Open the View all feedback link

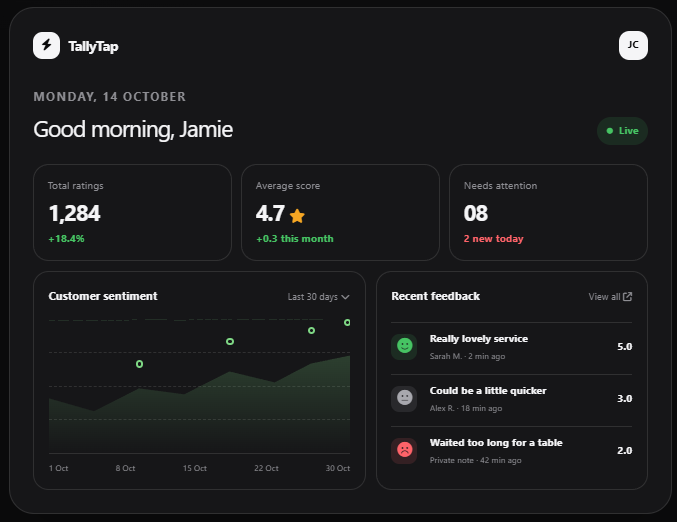(x=610, y=297)
